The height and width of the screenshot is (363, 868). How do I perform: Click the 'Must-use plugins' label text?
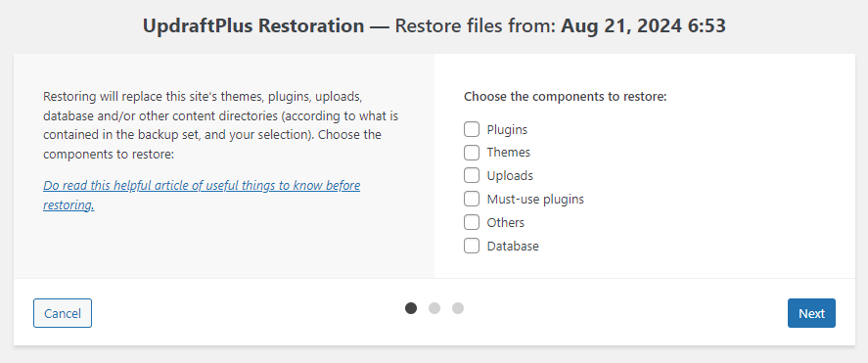tap(535, 199)
